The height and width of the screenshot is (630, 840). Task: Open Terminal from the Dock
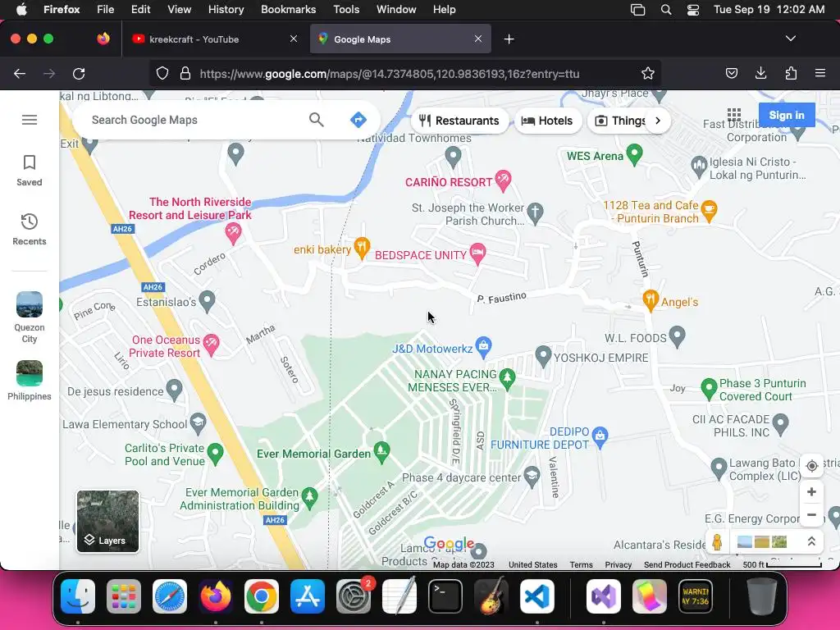point(445,596)
